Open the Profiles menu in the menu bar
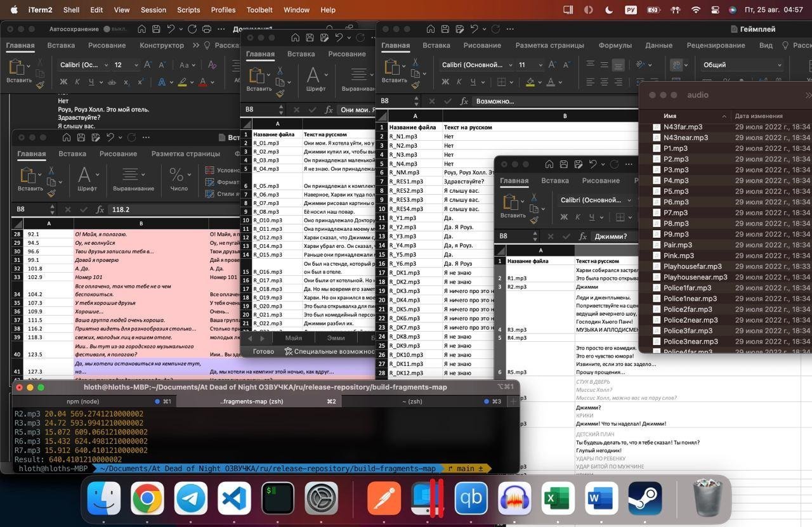The image size is (812, 527). (x=223, y=10)
